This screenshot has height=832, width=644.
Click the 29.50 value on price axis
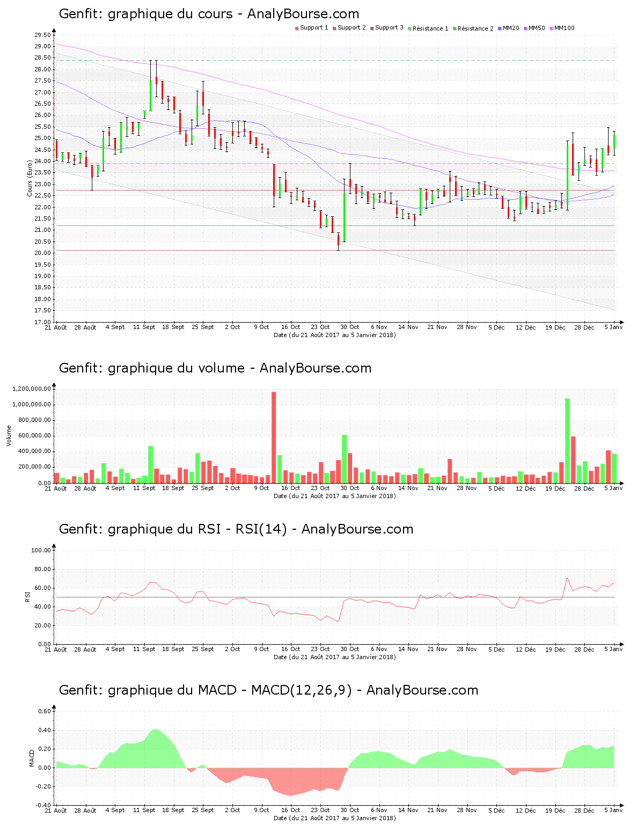pos(43,35)
